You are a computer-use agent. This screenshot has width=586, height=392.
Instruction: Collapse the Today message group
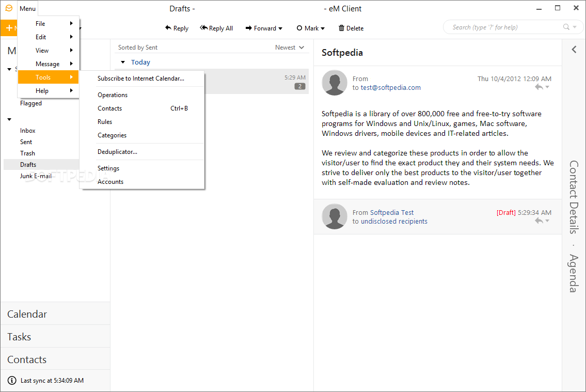122,62
